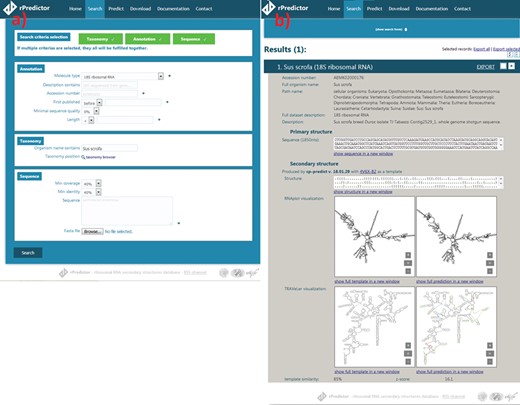This screenshot has width=520, height=405.
Task: Open Download in panel a navigation
Action: pos(140,9)
